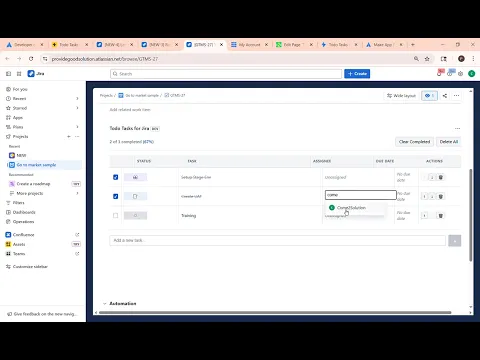Change status badge of Setup Stage Env task

[135, 177]
